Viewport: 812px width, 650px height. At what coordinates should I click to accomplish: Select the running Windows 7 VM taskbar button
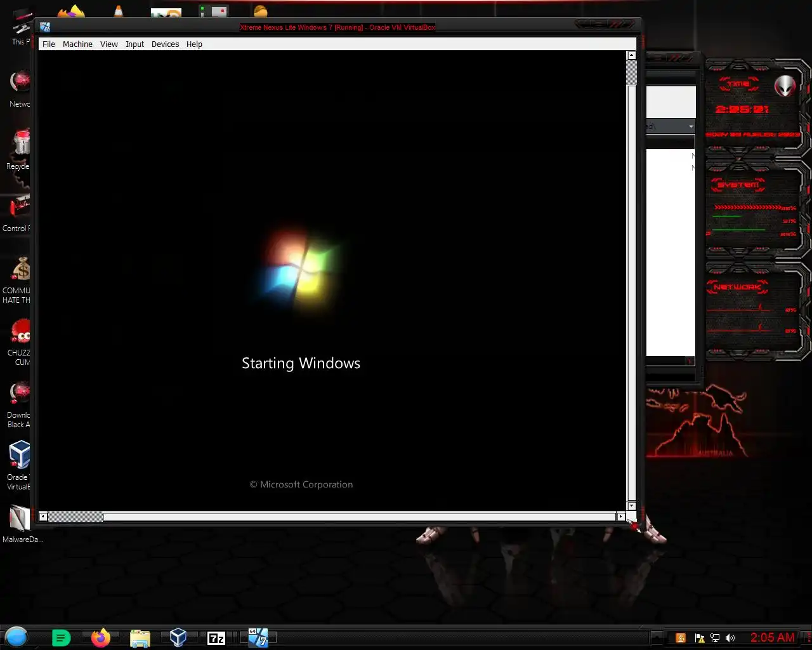[258, 637]
